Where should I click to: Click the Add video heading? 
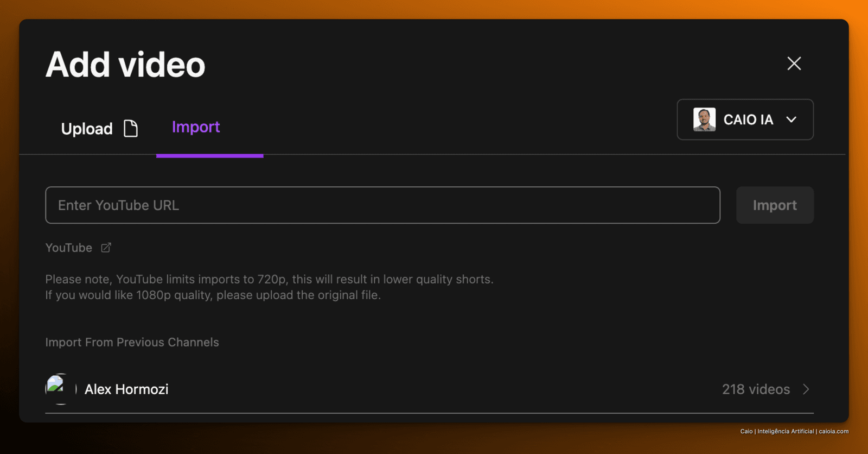pyautogui.click(x=125, y=65)
